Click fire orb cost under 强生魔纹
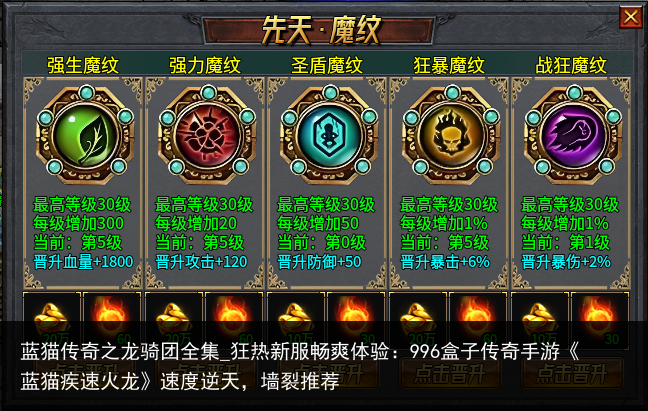 112,319
